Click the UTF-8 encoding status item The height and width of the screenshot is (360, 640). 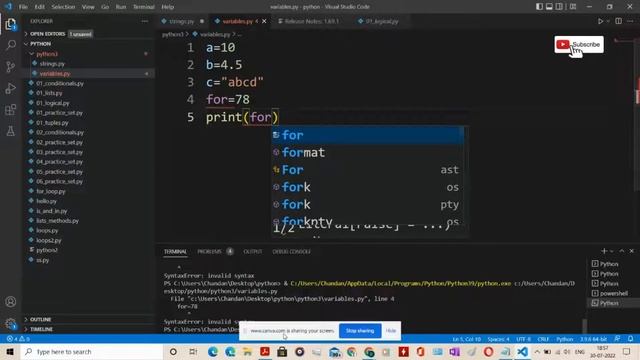[523, 339]
